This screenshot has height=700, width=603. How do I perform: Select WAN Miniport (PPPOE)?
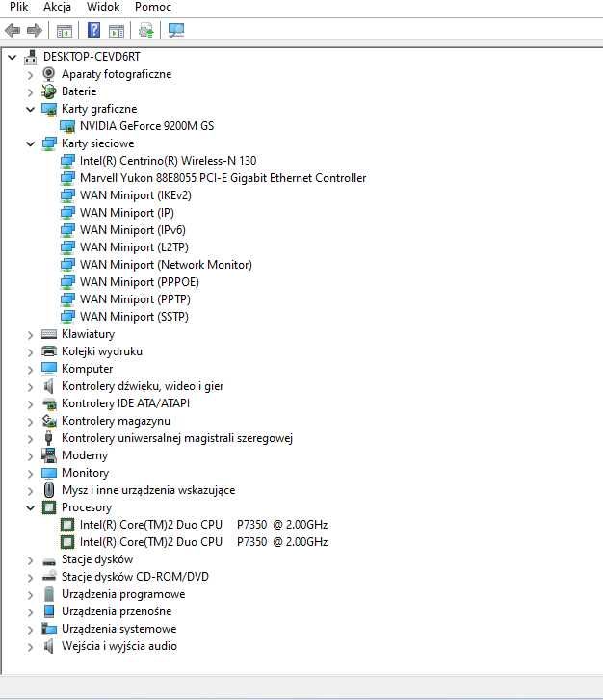coord(140,282)
